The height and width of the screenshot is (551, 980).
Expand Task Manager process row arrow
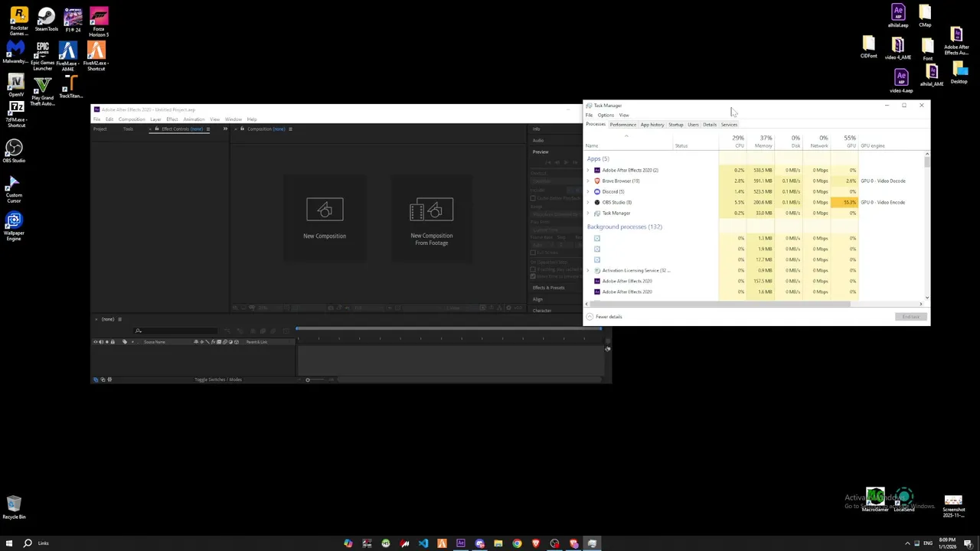[x=589, y=213]
